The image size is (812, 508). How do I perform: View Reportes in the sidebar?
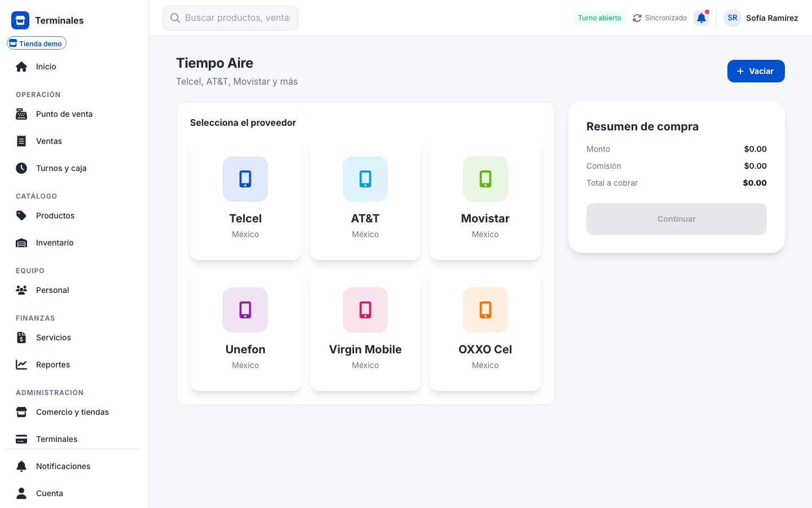74,365
